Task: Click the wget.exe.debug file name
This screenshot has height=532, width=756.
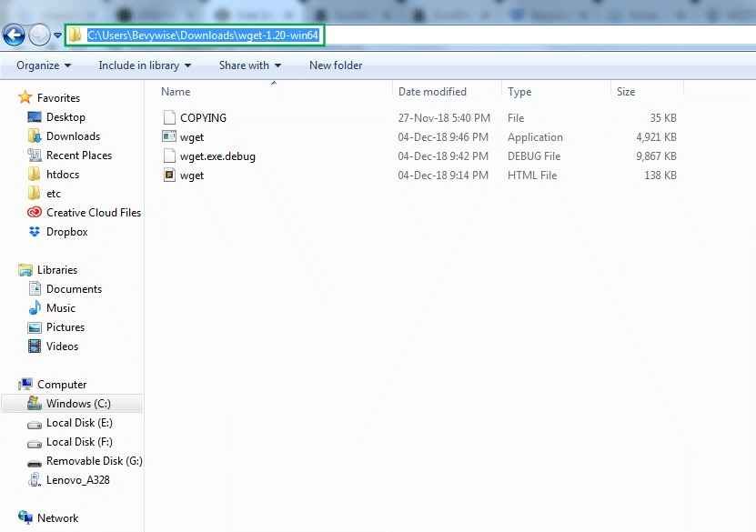Action: point(217,156)
